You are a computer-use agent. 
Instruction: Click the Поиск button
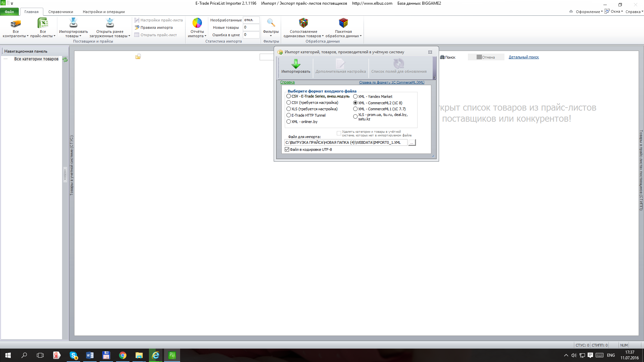click(448, 57)
